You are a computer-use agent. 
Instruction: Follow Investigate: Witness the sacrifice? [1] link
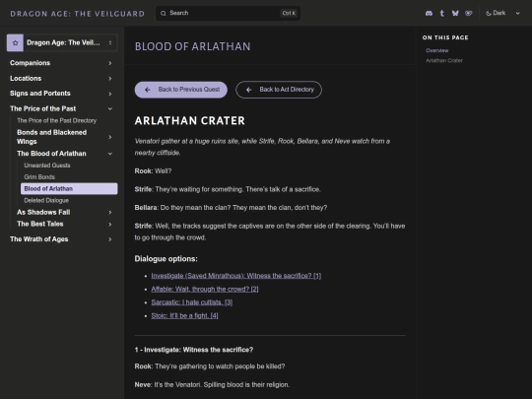236,276
